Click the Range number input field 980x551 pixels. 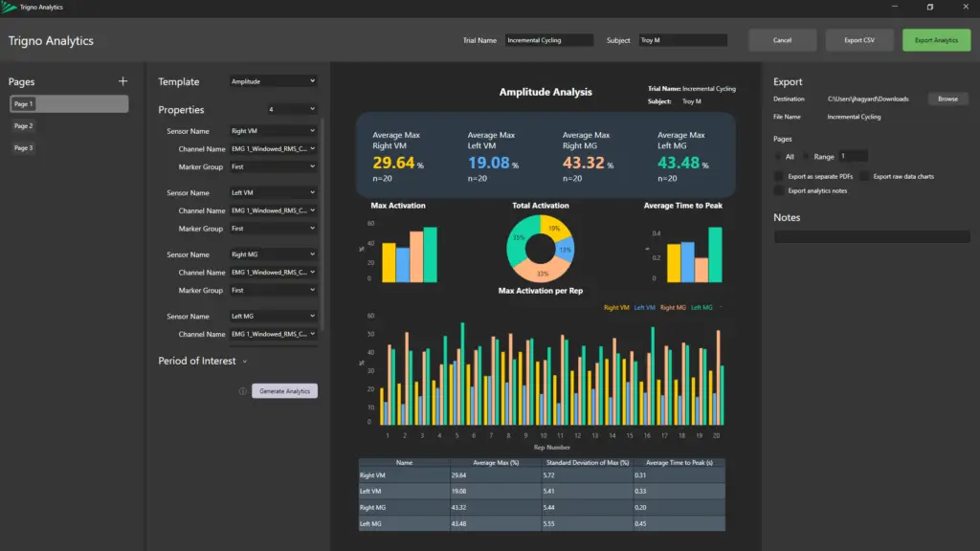pyautogui.click(x=852, y=156)
